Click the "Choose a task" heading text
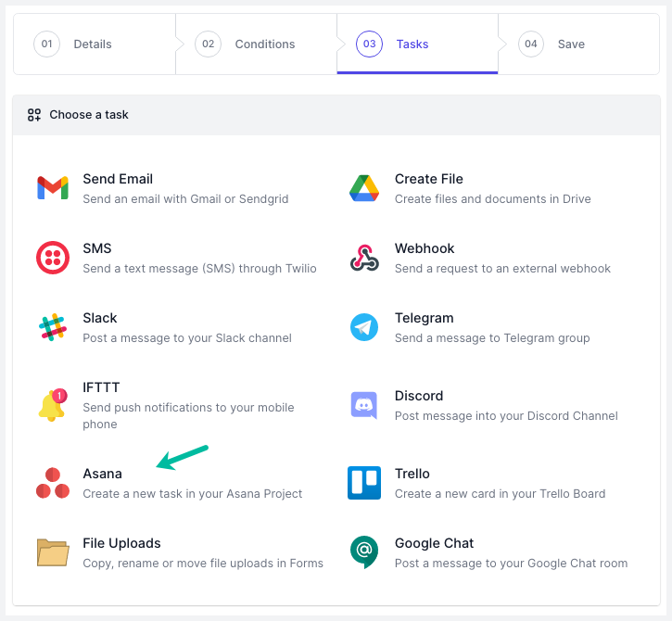The height and width of the screenshot is (621, 672). 89,114
